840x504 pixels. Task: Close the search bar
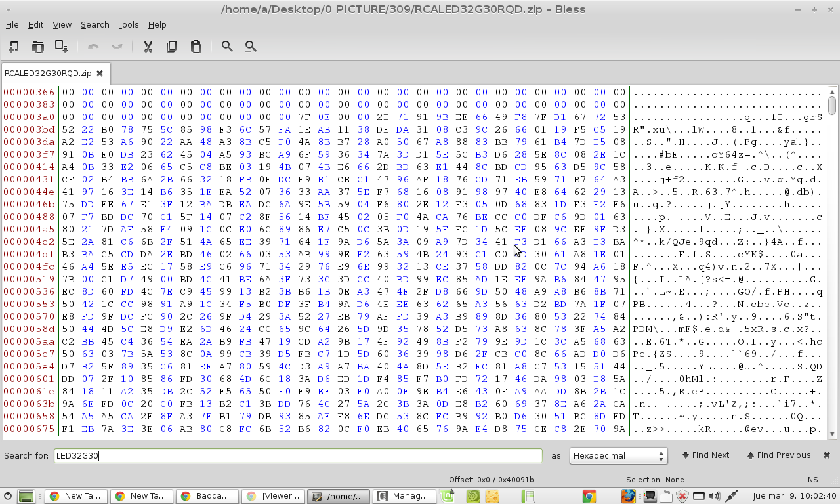[827, 455]
